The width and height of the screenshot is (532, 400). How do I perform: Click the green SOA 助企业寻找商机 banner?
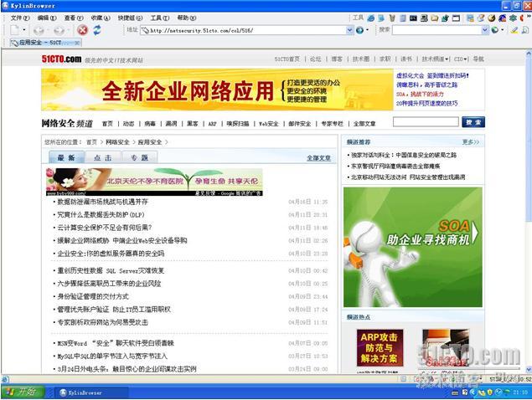pyautogui.click(x=412, y=247)
